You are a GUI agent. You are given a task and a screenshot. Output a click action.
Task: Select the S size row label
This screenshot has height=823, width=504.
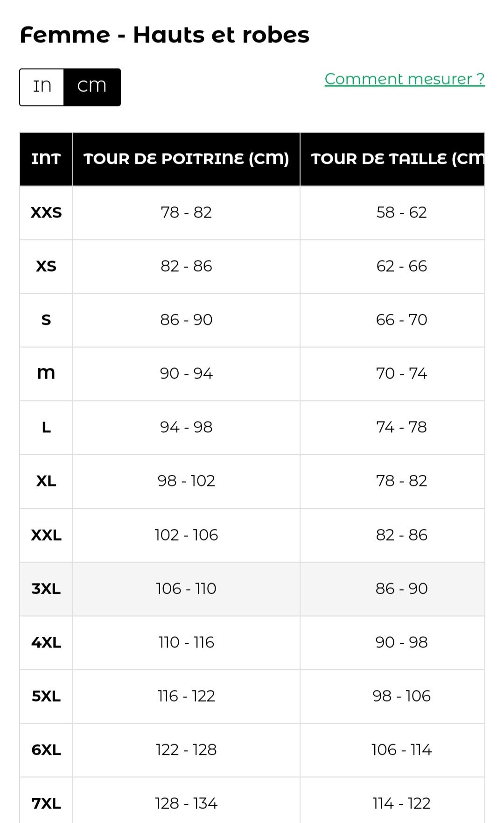(46, 320)
